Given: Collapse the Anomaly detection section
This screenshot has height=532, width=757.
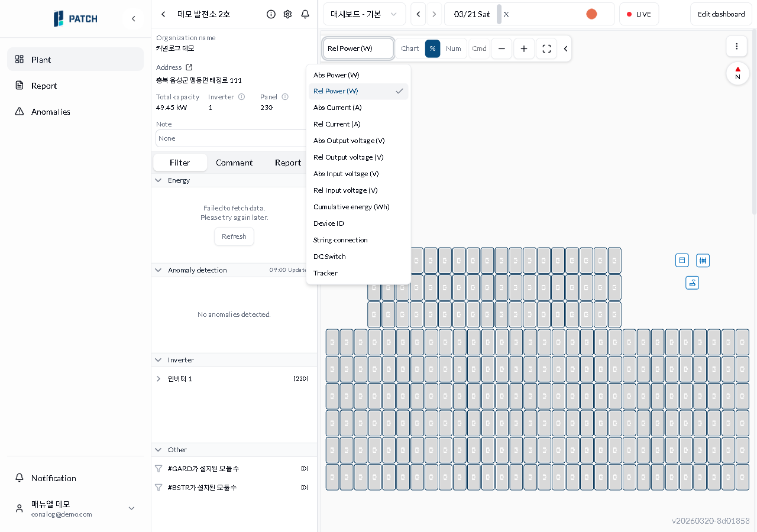Looking at the screenshot, I should click(158, 270).
